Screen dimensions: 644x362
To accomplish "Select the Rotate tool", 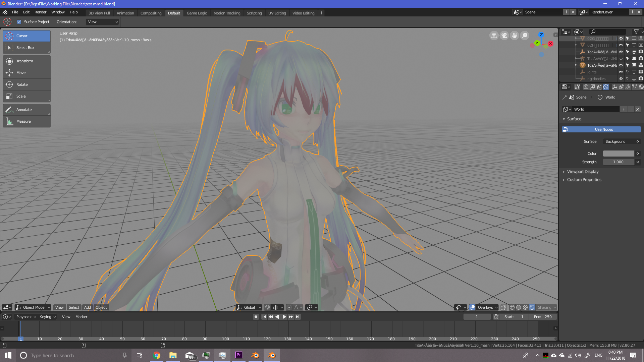I will click(21, 84).
